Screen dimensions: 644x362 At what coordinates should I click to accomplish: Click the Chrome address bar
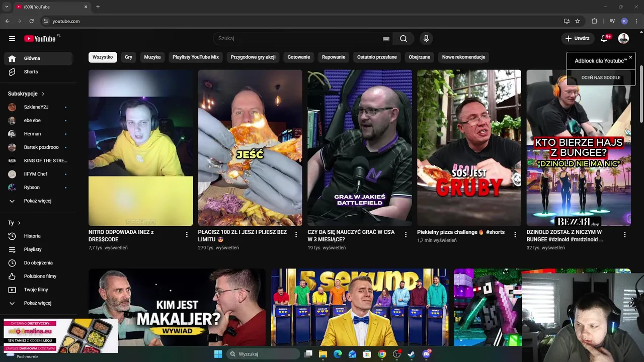click(x=301, y=21)
